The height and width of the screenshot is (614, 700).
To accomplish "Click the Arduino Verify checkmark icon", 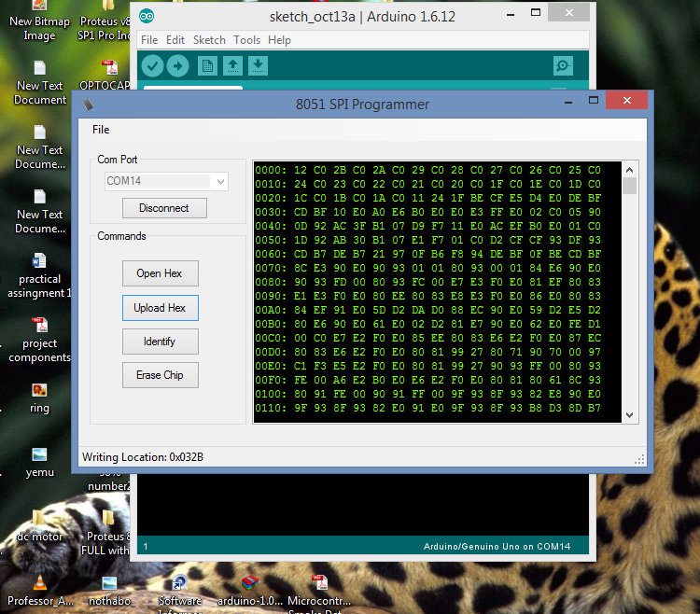I will pos(152,66).
